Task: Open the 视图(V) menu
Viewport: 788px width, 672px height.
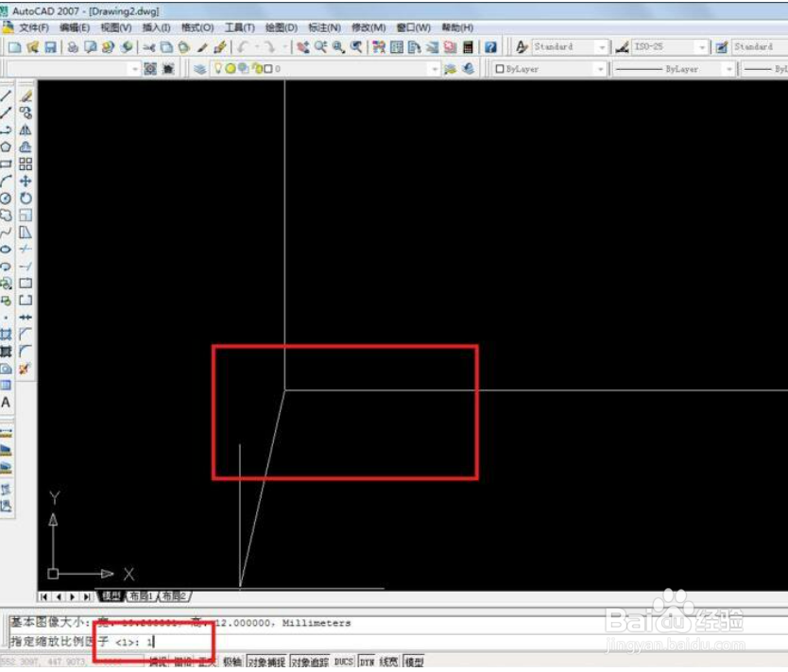Action: 116,27
